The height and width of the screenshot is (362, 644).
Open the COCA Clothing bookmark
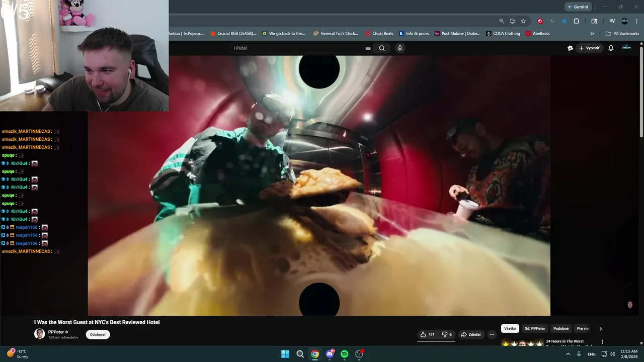[x=503, y=34]
